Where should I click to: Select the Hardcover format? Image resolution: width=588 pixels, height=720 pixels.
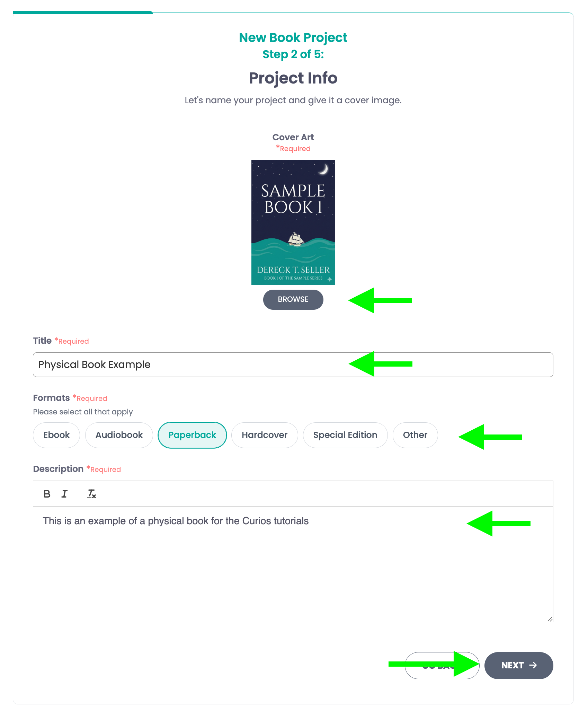click(x=264, y=435)
